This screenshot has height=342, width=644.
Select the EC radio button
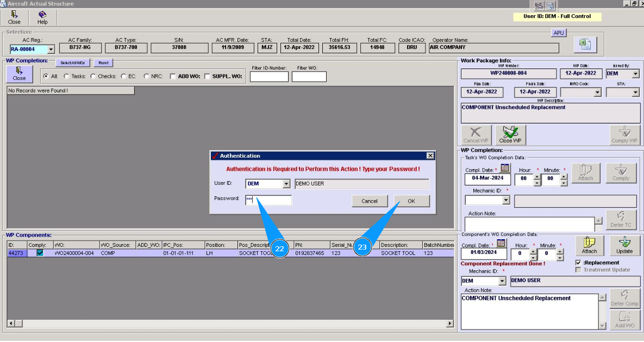point(123,76)
